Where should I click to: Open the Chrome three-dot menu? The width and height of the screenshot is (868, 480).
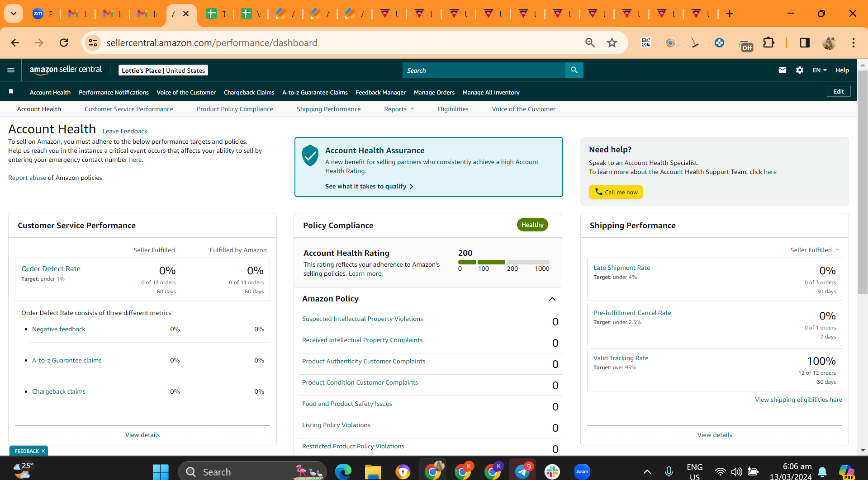pyautogui.click(x=853, y=42)
